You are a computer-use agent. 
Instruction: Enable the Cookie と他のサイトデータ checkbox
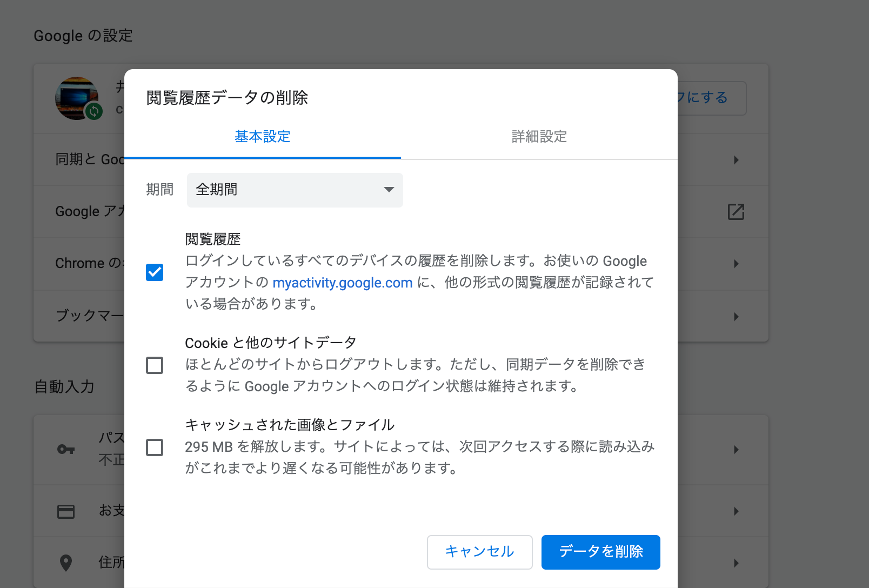155,365
